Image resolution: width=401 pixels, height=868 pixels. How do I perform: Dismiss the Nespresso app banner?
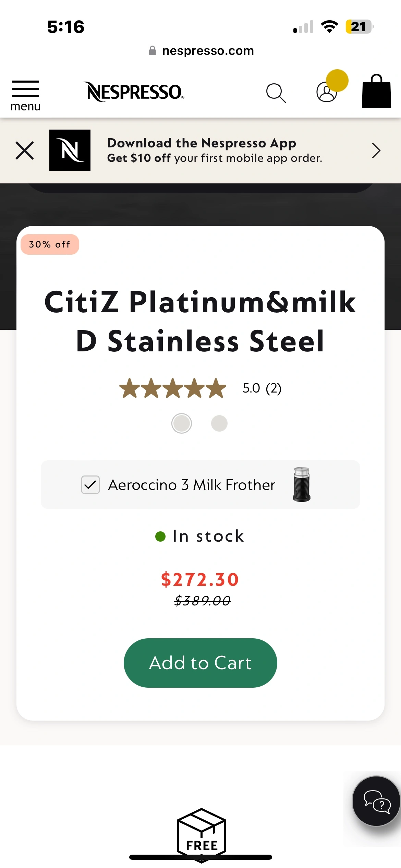[x=25, y=150]
